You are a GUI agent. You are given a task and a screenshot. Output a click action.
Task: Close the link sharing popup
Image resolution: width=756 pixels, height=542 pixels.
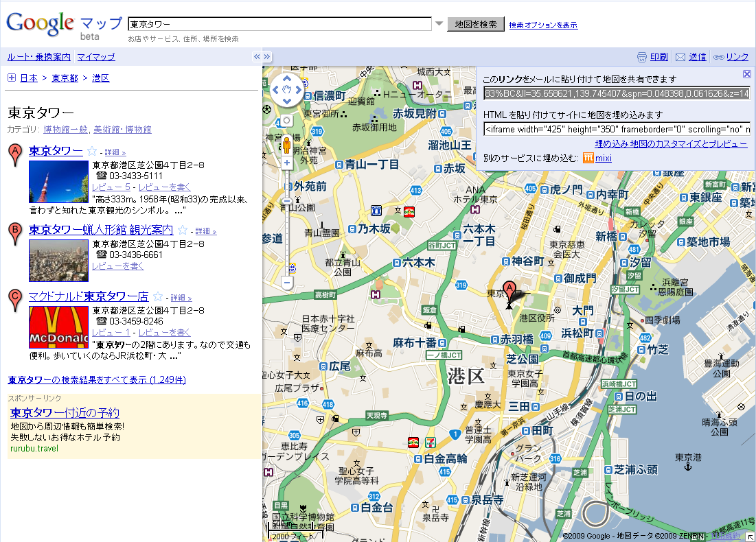point(747,73)
